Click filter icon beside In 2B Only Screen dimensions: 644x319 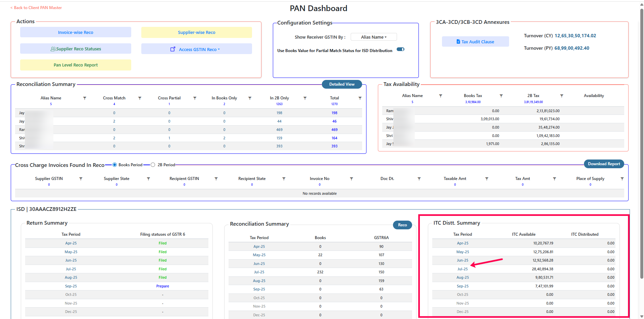[305, 98]
